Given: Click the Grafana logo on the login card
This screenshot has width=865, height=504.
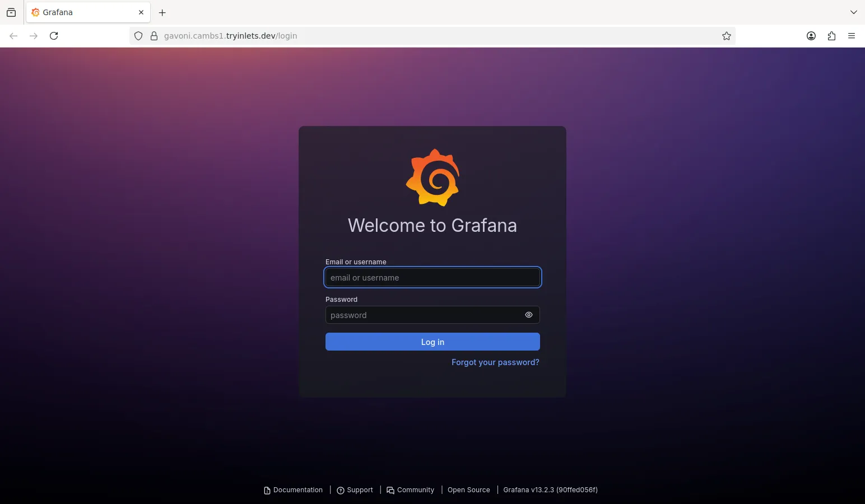Looking at the screenshot, I should coord(432,178).
